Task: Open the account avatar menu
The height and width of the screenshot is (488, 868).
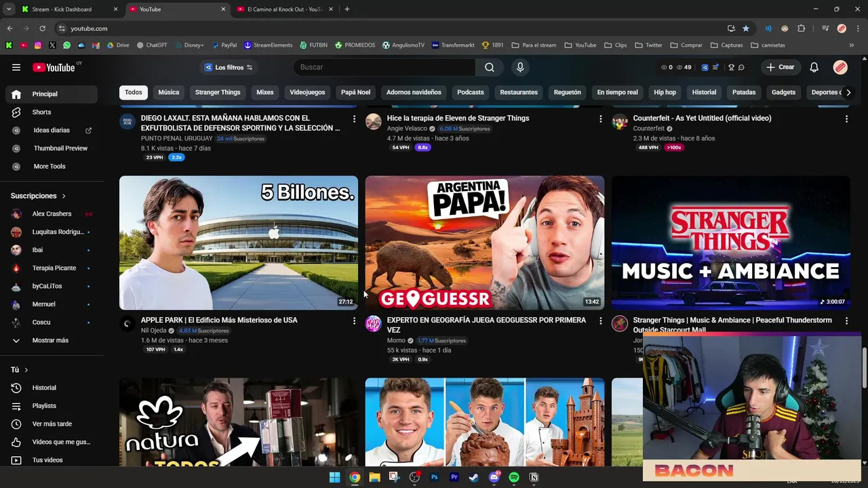Action: pos(840,67)
